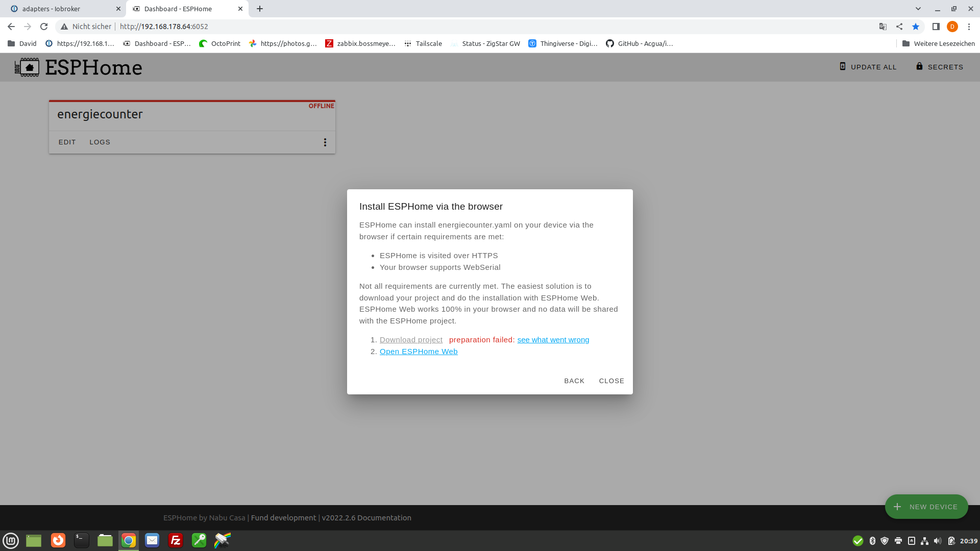Open the orange 'D' profile avatar
The image size is (980, 551).
point(952,27)
